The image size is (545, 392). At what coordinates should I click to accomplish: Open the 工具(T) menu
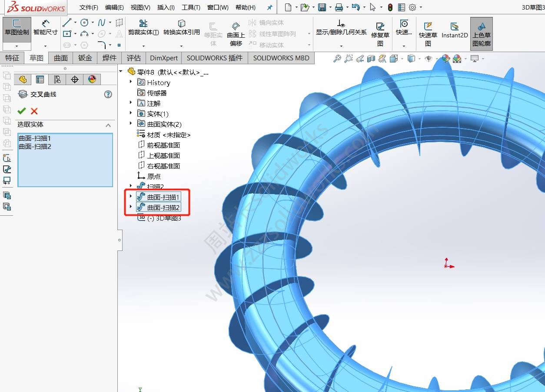pyautogui.click(x=191, y=7)
